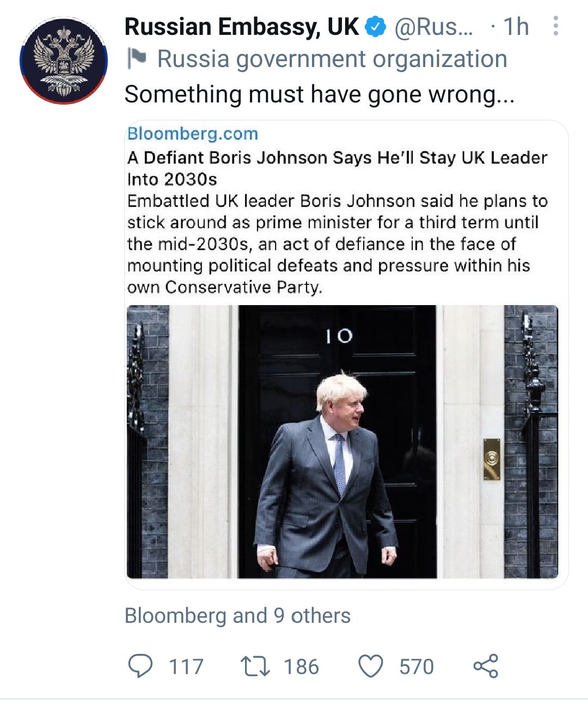
Task: Open the share tweet icon
Action: pyautogui.click(x=486, y=666)
